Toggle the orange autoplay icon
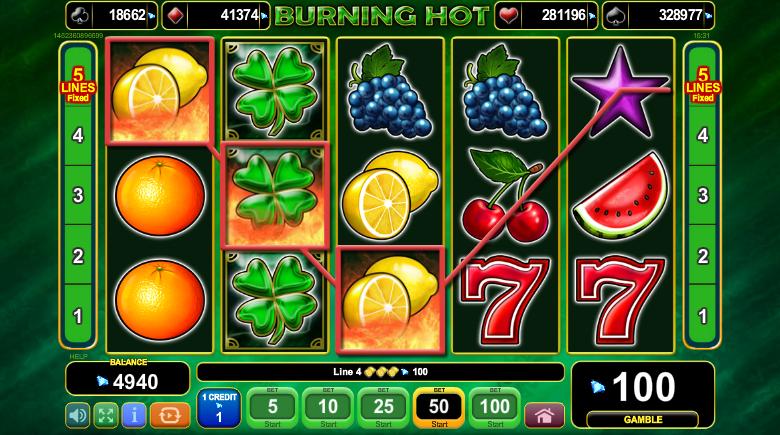 pos(170,415)
